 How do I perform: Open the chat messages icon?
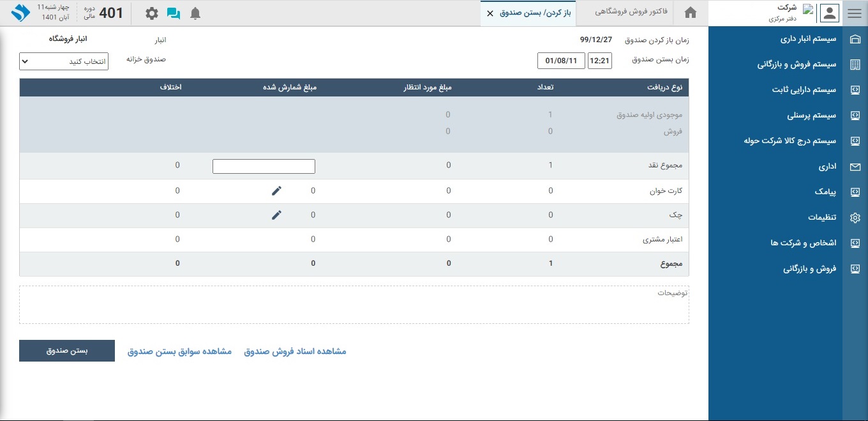point(173,13)
